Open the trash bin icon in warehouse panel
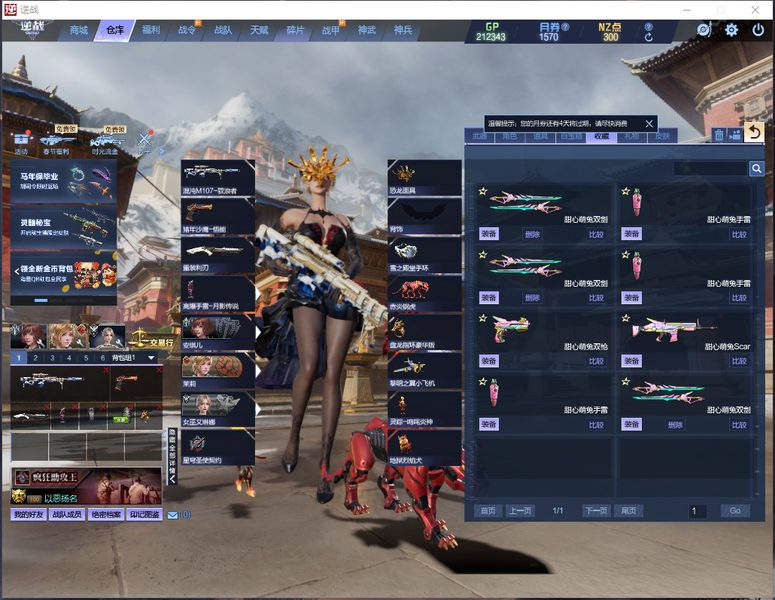 [719, 134]
